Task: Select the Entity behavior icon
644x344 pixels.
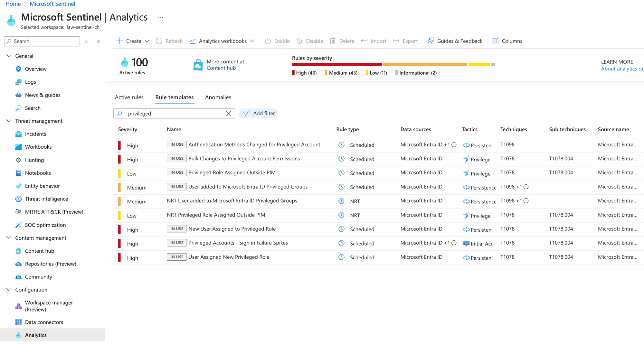Action: [x=18, y=186]
